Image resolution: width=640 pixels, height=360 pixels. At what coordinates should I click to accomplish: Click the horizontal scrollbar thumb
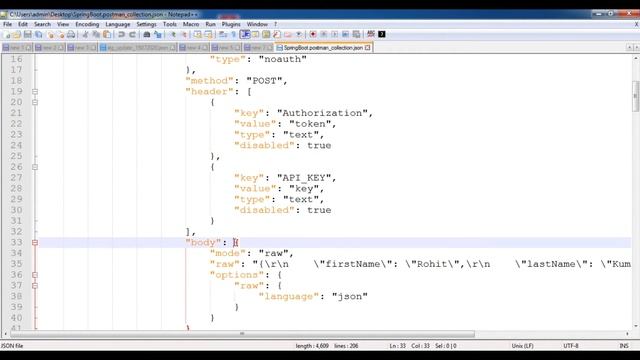(x=242, y=334)
